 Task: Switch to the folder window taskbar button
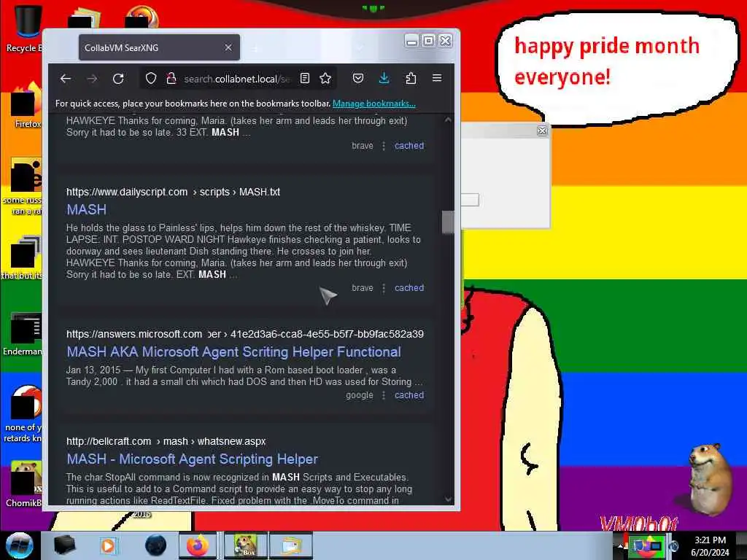click(291, 545)
